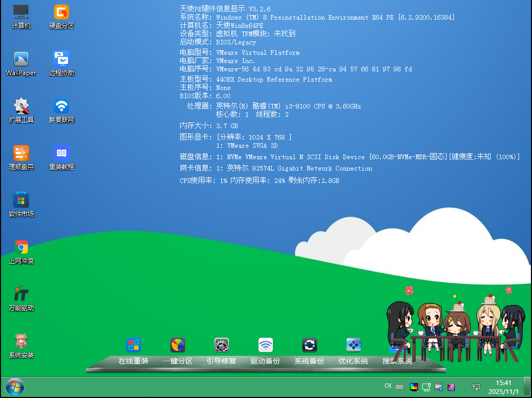This screenshot has width=532, height=398.
Task: Open the Windows Start button
Action: (14, 387)
